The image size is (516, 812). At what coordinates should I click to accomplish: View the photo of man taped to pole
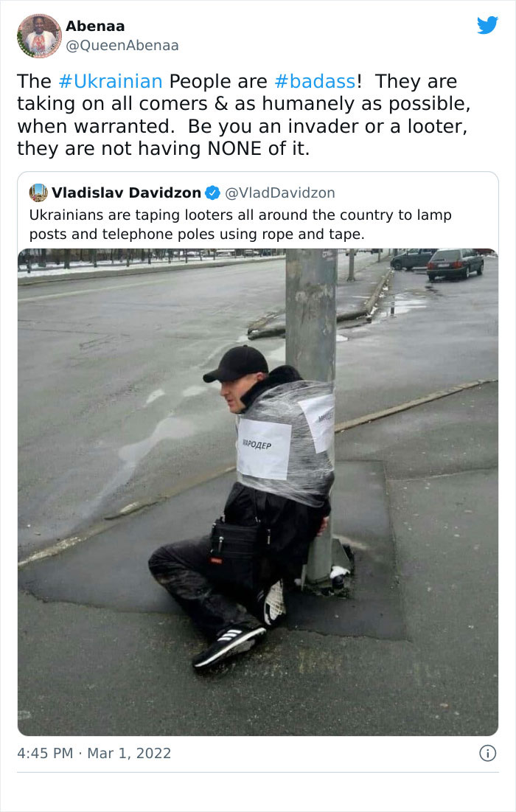(258, 492)
